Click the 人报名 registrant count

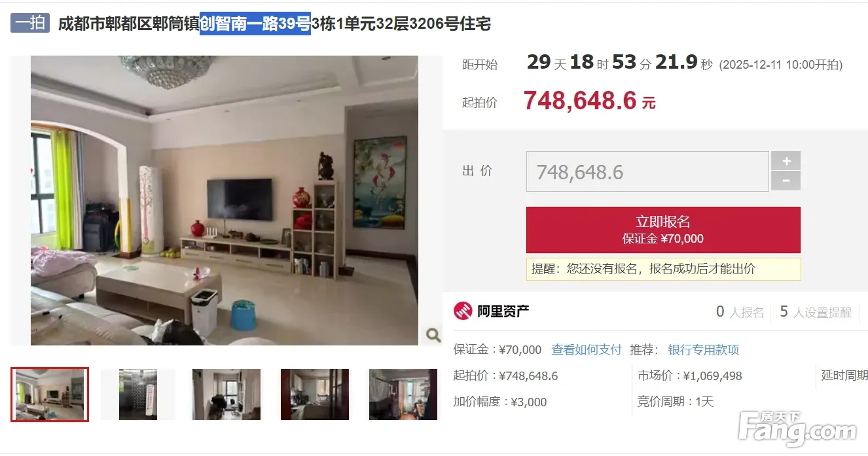tap(740, 312)
